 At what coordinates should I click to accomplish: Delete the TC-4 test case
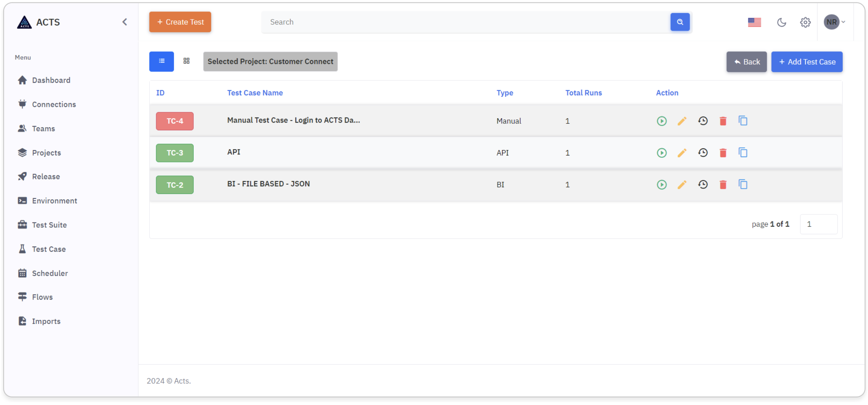click(723, 121)
